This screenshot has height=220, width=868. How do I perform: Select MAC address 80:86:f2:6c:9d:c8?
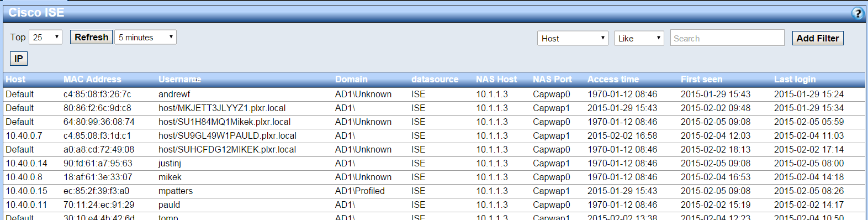click(97, 108)
